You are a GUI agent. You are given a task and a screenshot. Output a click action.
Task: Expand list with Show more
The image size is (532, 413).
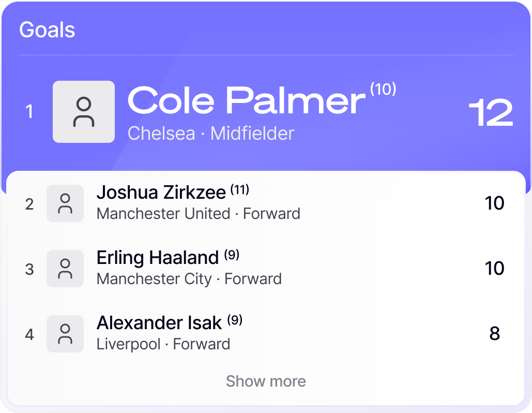coord(266,381)
